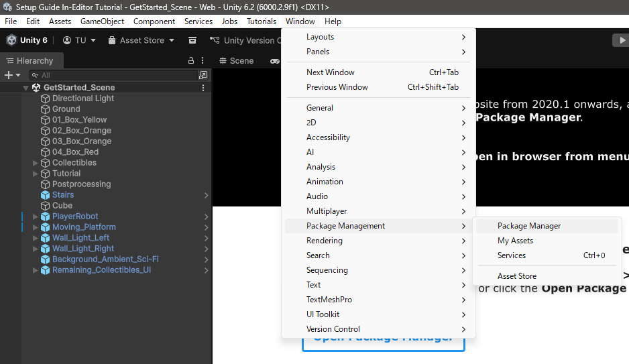
Task: Select the PlayerRobot object in Hierarchy
Action: click(75, 217)
